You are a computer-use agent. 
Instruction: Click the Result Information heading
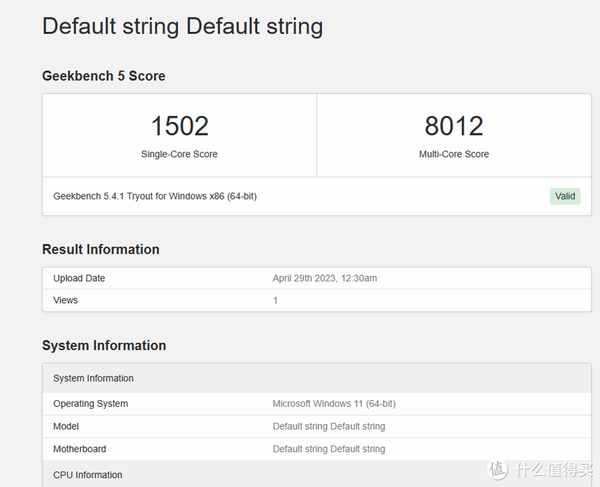tap(100, 249)
